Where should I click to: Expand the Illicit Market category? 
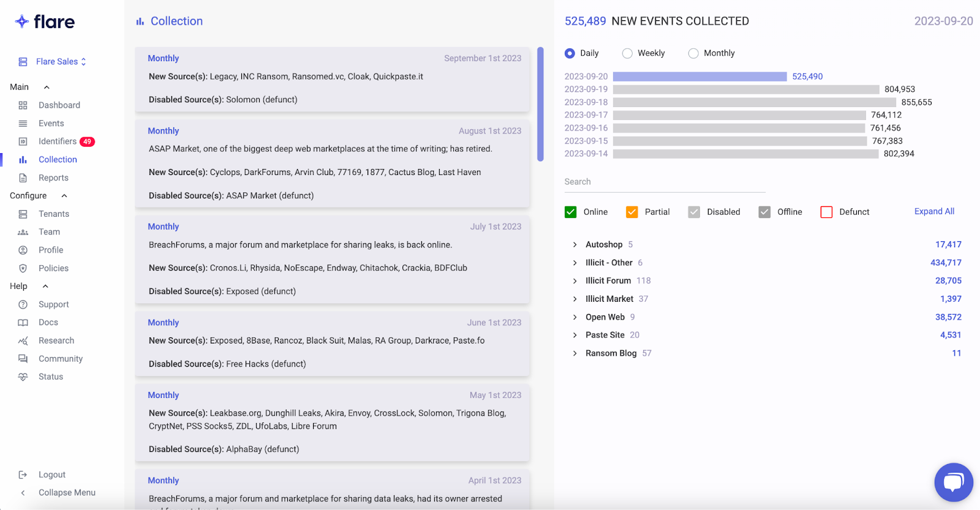(575, 299)
